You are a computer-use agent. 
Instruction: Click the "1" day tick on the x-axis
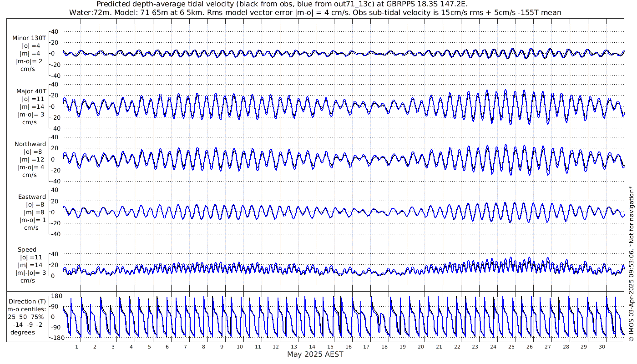pyautogui.click(x=76, y=347)
